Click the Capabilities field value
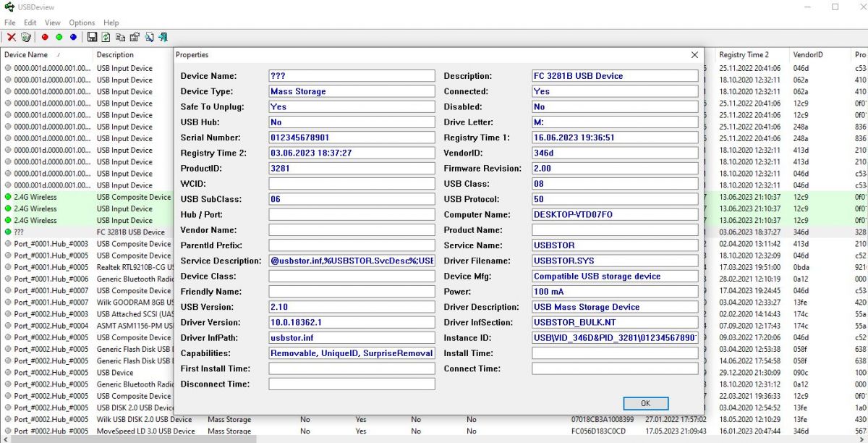The height and width of the screenshot is (443, 868). (x=352, y=354)
